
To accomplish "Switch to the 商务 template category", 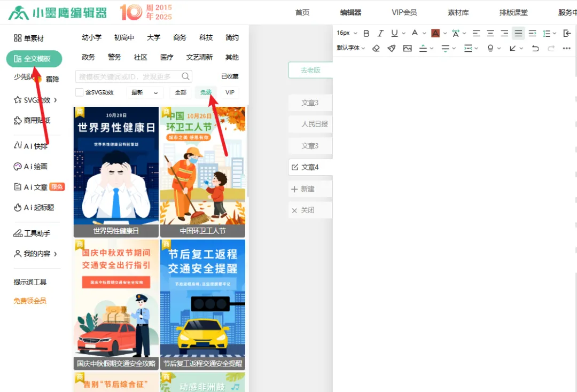I will pyautogui.click(x=180, y=37).
